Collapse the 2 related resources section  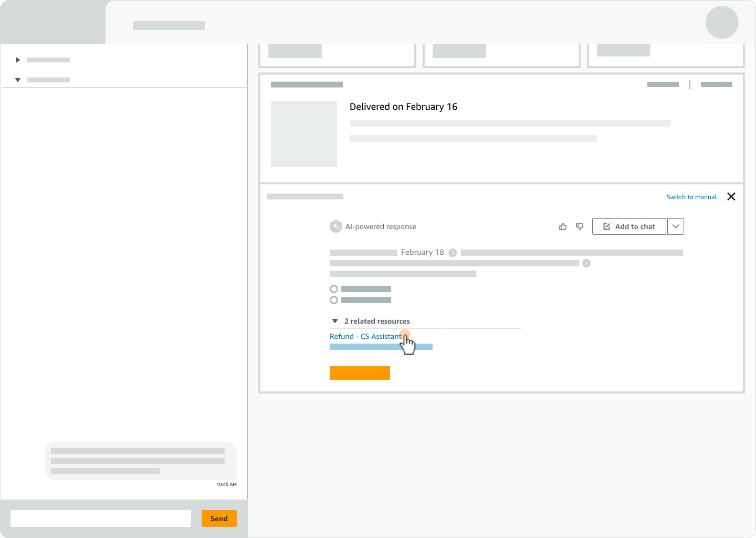pos(335,321)
